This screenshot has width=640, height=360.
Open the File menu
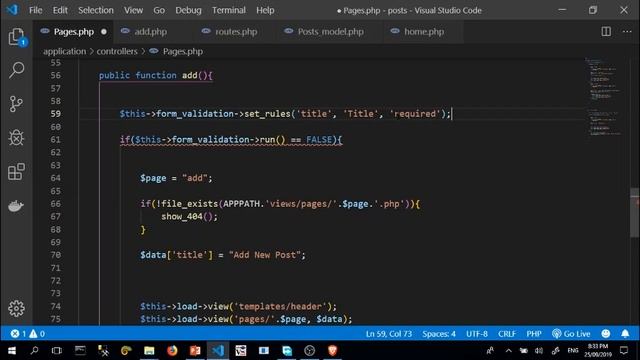click(36, 10)
